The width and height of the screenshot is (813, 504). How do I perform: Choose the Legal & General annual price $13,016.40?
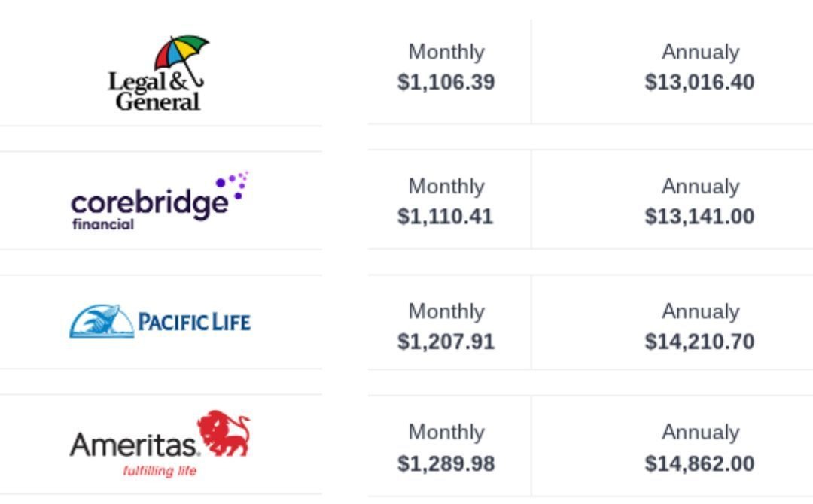(699, 82)
